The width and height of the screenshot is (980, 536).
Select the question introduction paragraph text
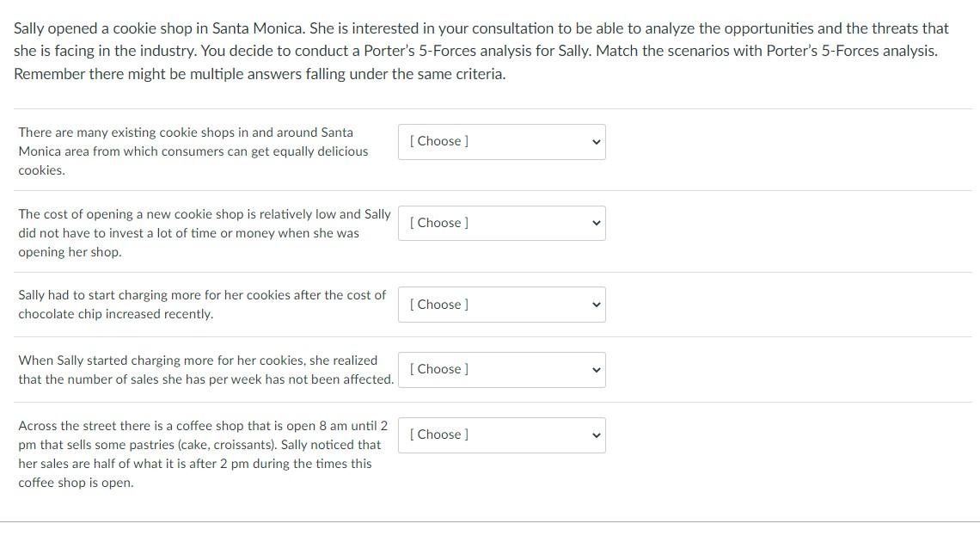(480, 50)
